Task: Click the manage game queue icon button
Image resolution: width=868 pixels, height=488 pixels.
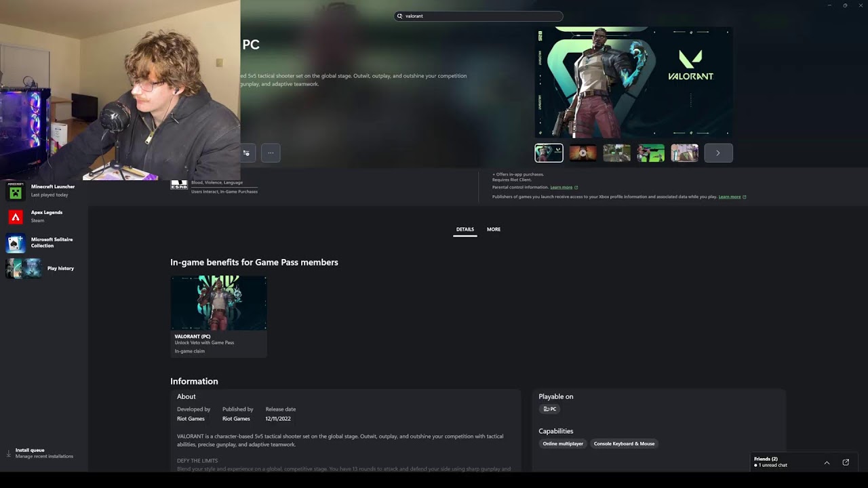Action: [247, 153]
